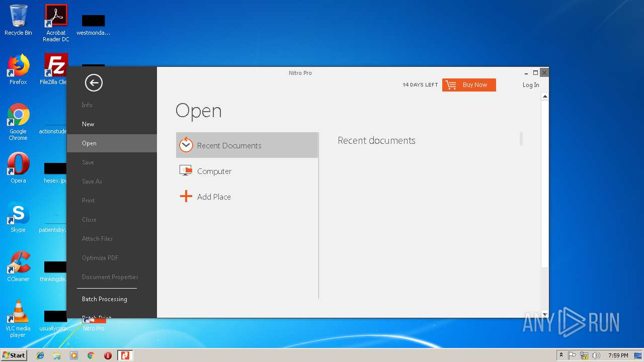Viewport: 644px width, 362px height.
Task: Select the westmonda desktop file
Action: 93,25
